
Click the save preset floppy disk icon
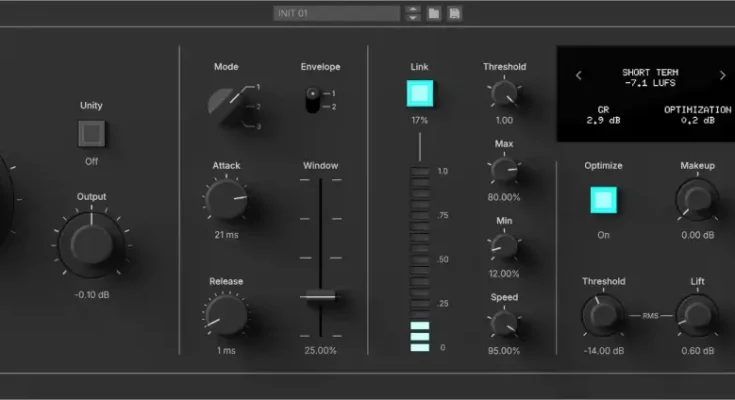point(454,13)
